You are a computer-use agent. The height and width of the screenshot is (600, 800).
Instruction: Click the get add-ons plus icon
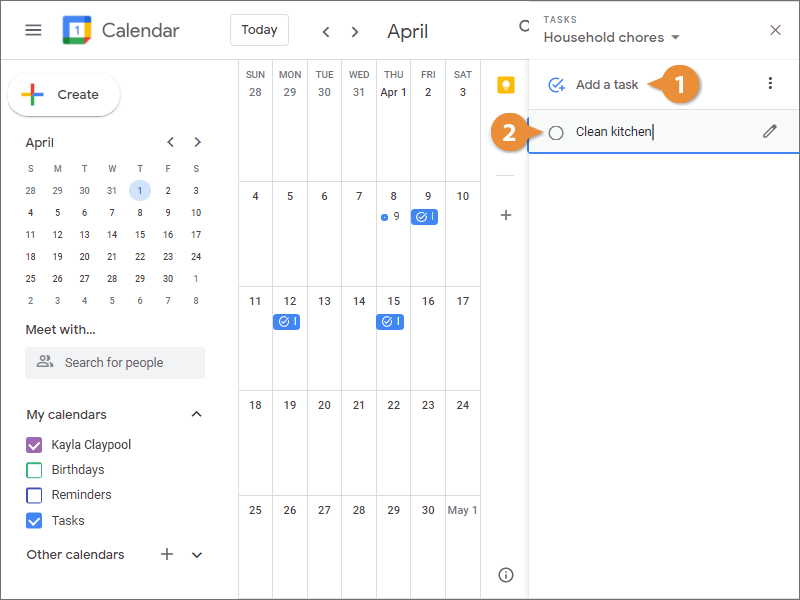[506, 215]
